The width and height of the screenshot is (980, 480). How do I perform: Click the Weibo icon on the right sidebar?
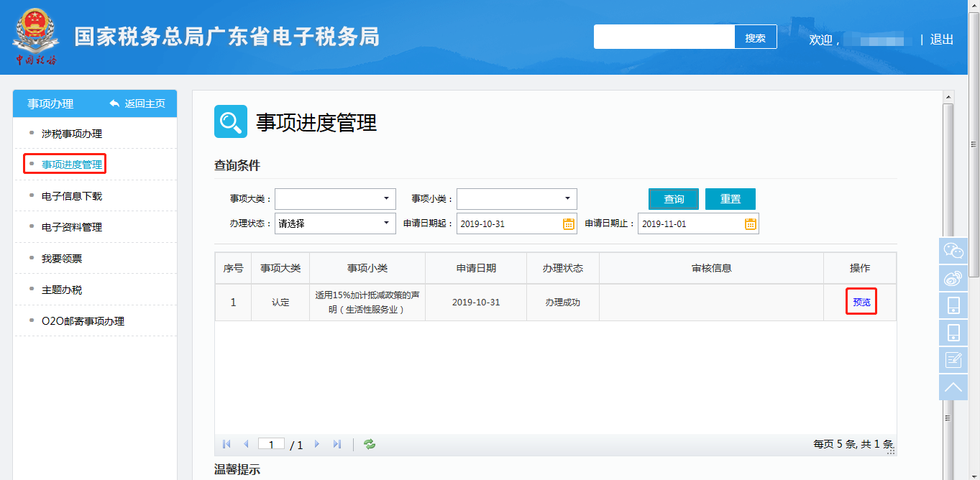point(953,278)
